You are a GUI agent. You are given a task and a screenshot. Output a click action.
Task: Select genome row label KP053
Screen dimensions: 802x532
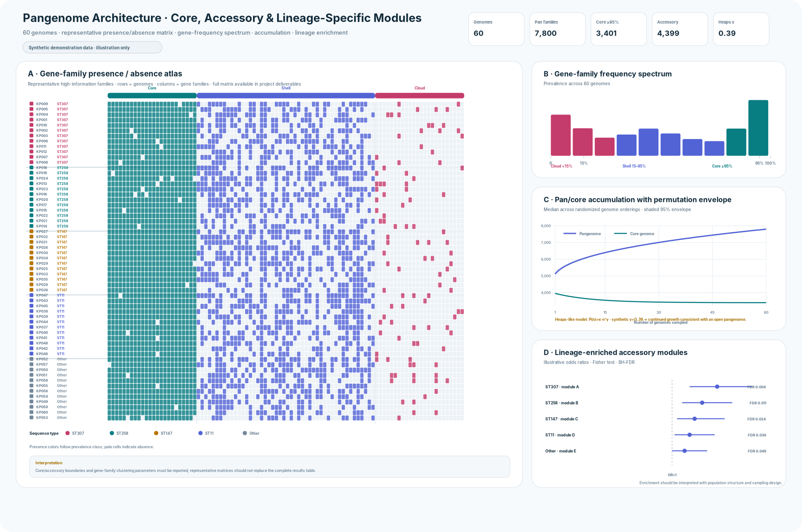pyautogui.click(x=42, y=417)
